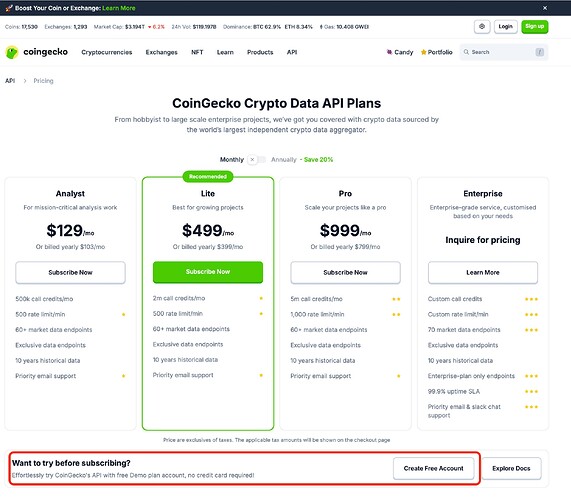Toggle Monthly to Annually billing switch
This screenshot has width=571, height=500.
[257, 160]
